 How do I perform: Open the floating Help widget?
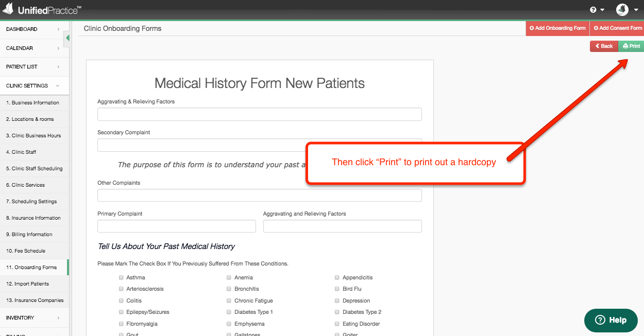(x=611, y=320)
